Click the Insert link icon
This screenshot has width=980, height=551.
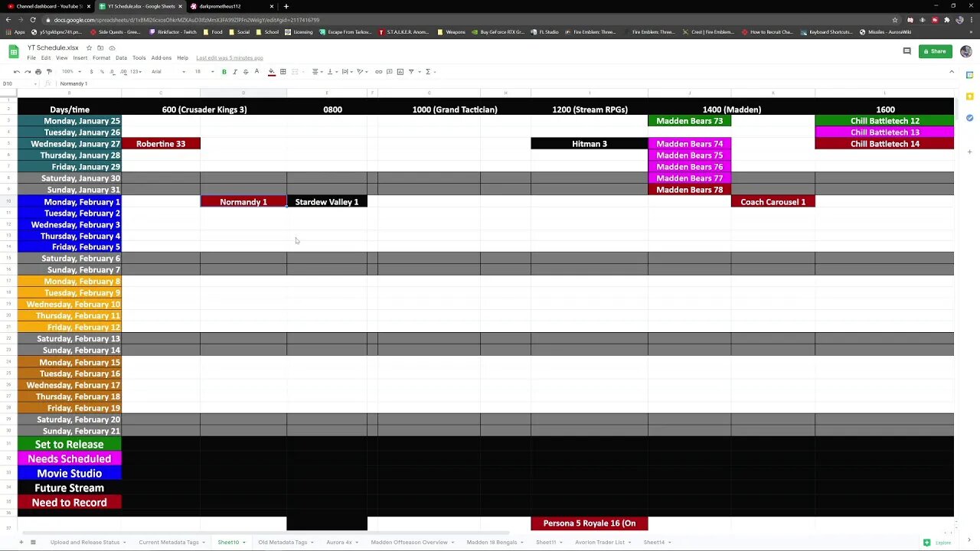[x=378, y=72]
